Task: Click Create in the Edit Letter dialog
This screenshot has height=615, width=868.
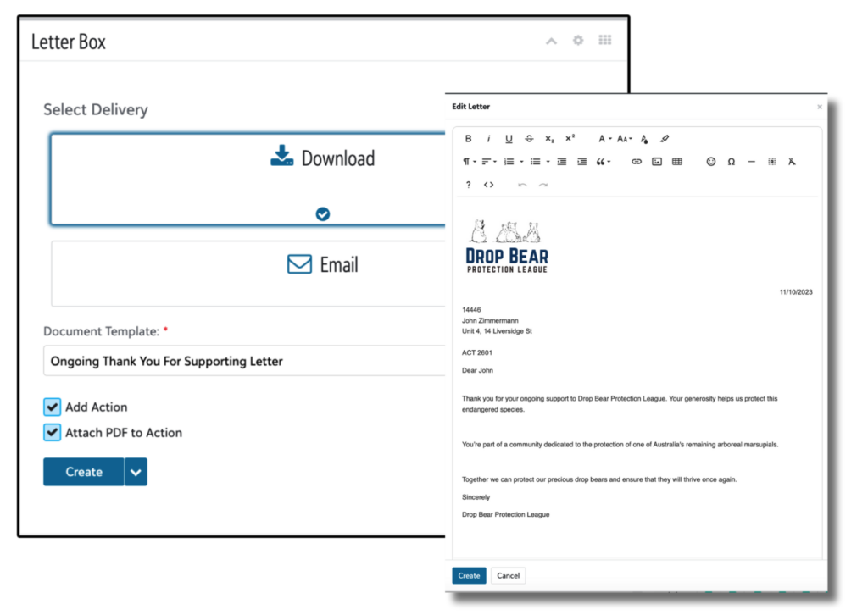Action: tap(469, 576)
